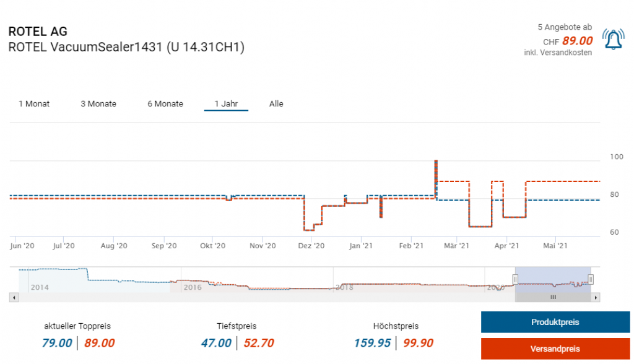Choose the 6 Monate time range
The width and height of the screenshot is (634, 364).
[165, 104]
